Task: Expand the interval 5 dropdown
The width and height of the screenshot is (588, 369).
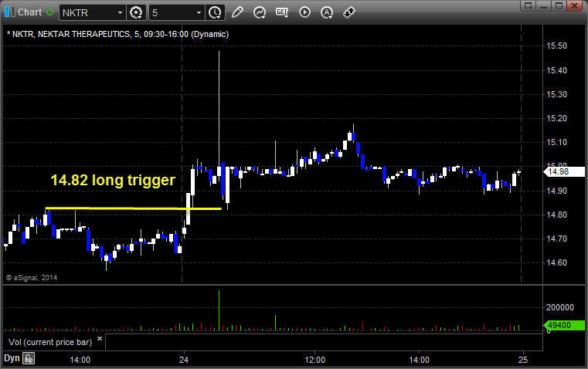Action: pos(199,12)
